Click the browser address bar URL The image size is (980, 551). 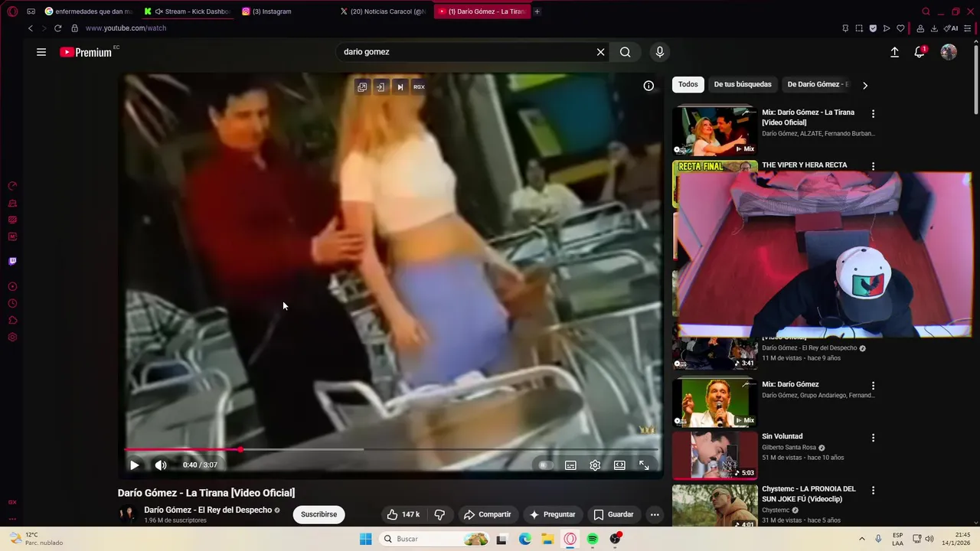(126, 28)
